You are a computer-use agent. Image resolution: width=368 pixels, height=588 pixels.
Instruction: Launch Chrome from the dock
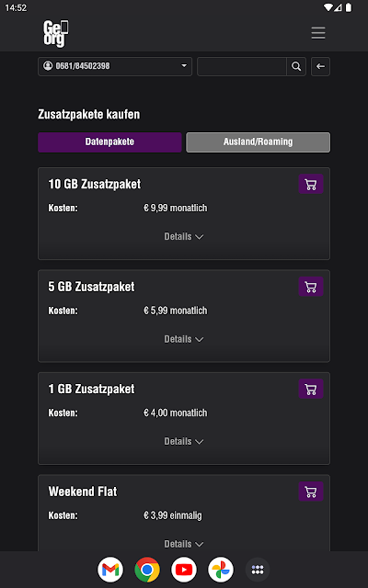pos(147,570)
